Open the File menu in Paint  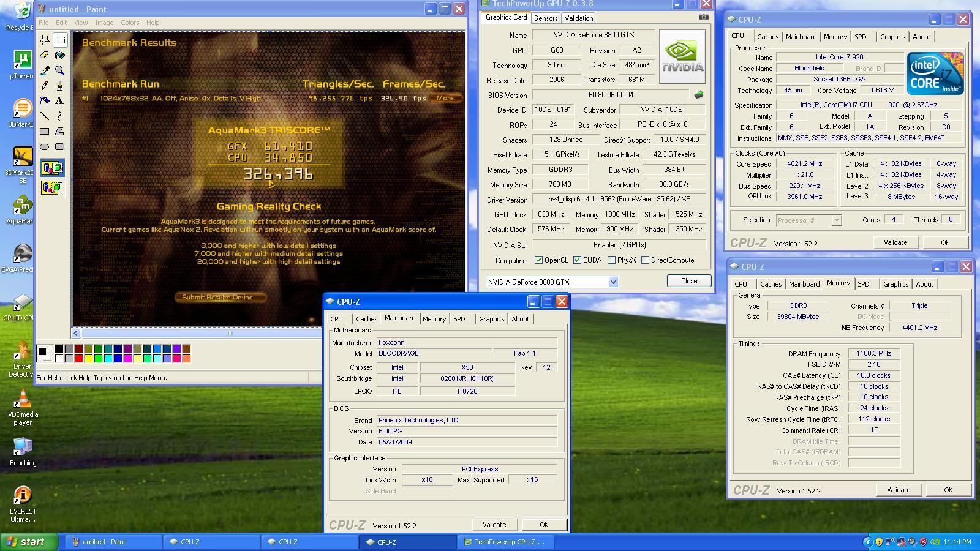pos(43,23)
